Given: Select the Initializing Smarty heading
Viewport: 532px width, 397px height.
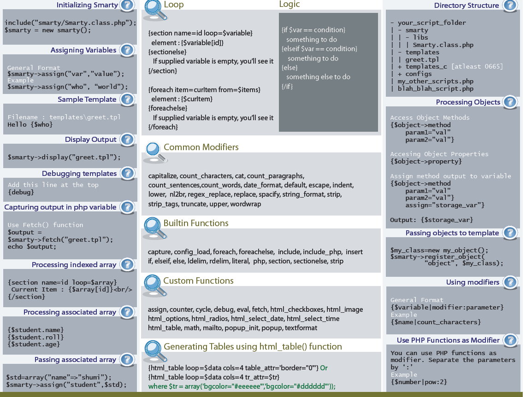Looking at the screenshot, I should (x=87, y=5).
